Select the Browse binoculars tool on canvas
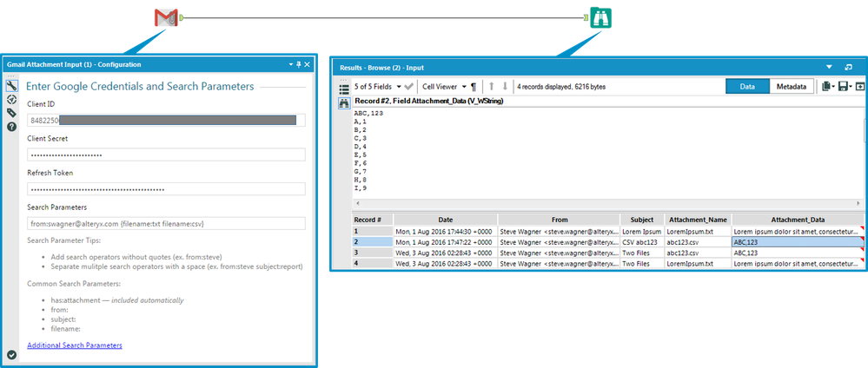The image size is (868, 368). coord(600,17)
